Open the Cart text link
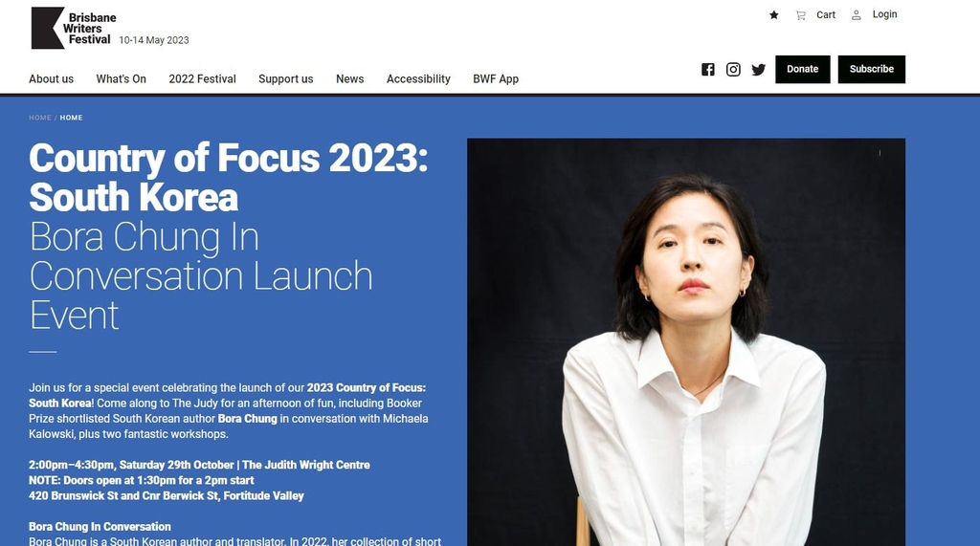Viewport: 980px width, 546px height. 826,15
